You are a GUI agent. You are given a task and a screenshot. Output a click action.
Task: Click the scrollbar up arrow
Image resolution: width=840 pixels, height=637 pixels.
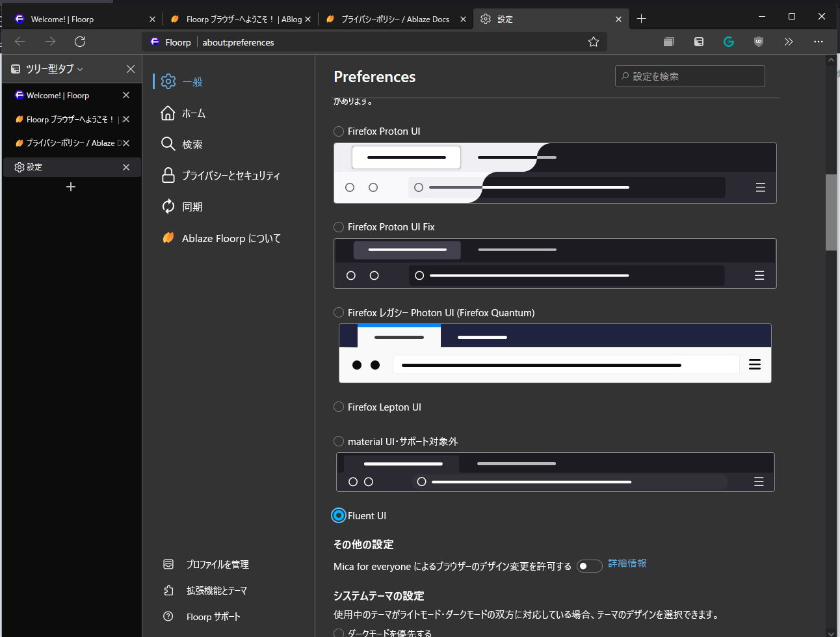(831, 60)
